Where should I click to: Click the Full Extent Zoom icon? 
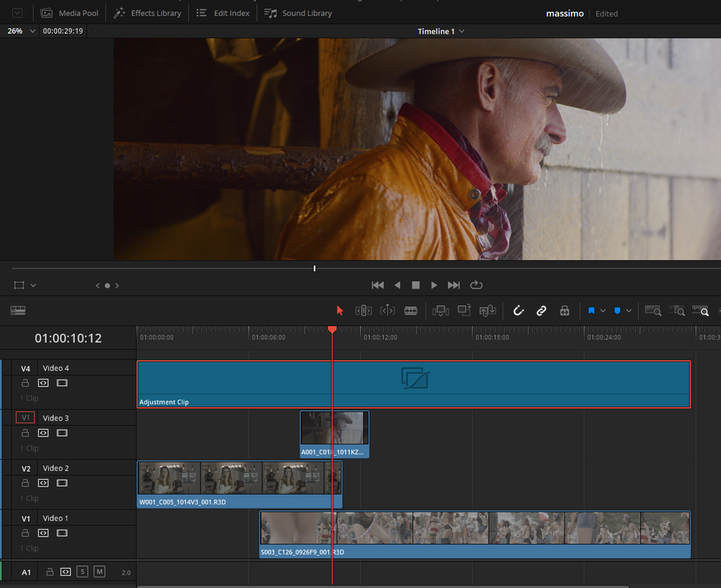pos(653,311)
